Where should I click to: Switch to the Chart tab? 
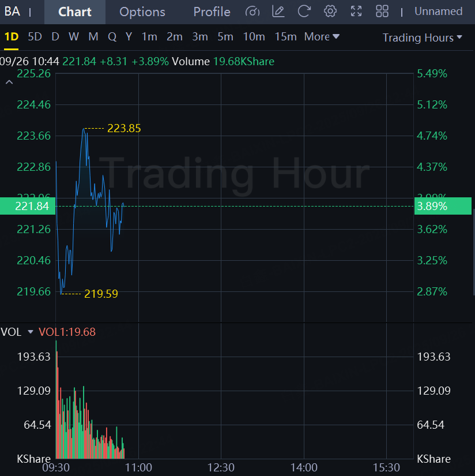coord(74,12)
